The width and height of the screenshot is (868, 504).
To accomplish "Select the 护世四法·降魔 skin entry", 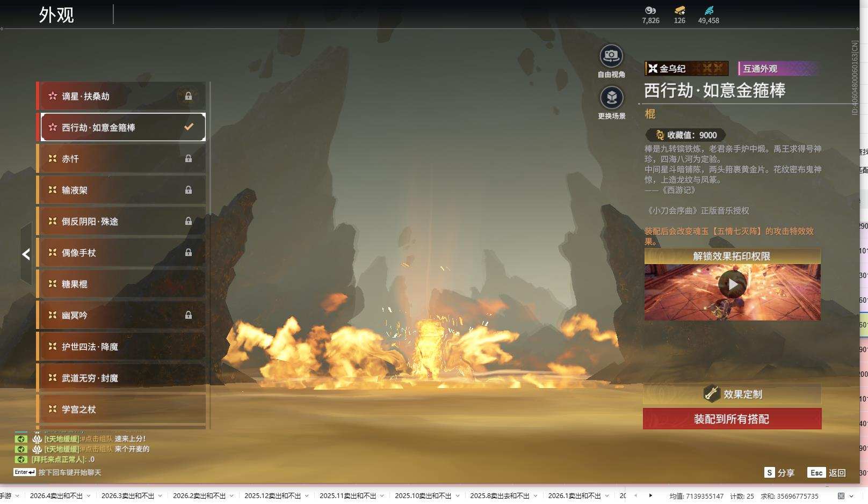I will [x=122, y=347].
